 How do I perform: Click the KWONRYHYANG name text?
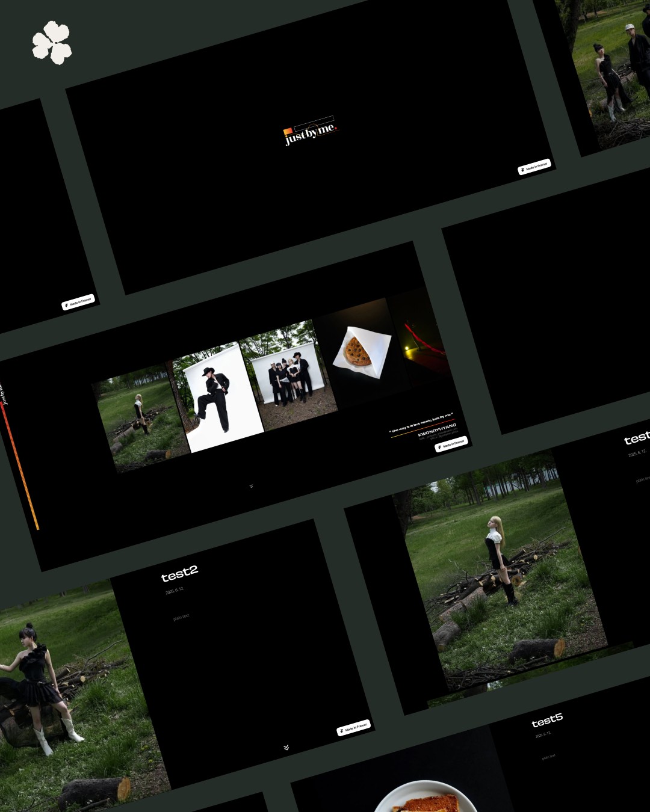[x=437, y=430]
